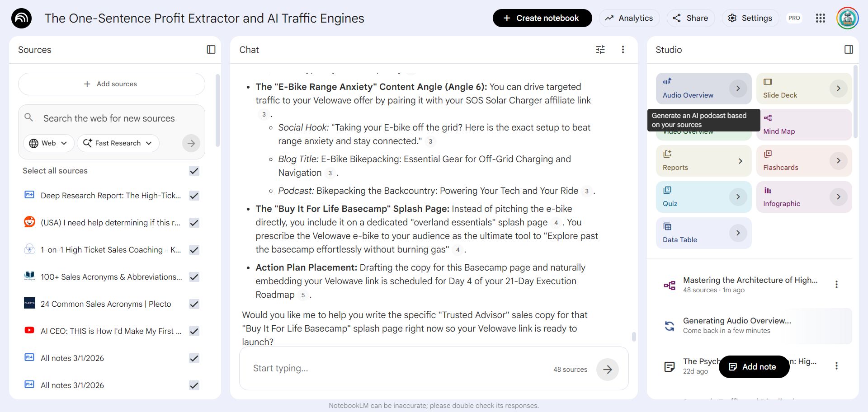Screen dimensions: 868x412
Task: Click the Create notebook button
Action: click(542, 18)
